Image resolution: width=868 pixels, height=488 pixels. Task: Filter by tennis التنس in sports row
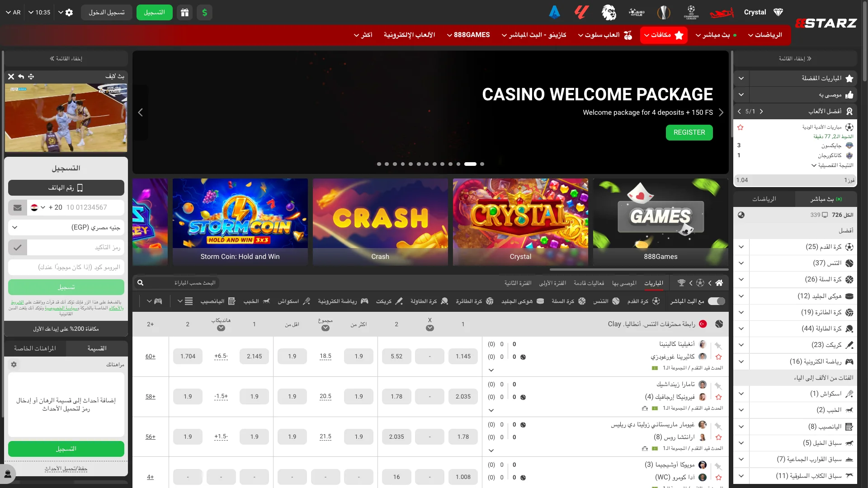click(606, 301)
